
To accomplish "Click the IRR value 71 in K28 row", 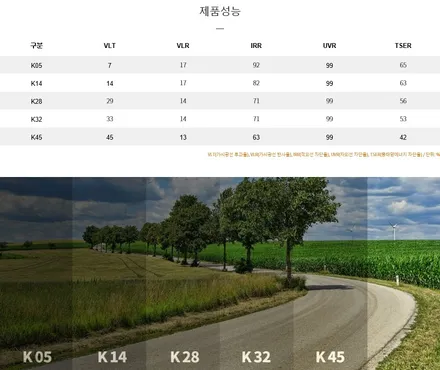I will 256,101.
